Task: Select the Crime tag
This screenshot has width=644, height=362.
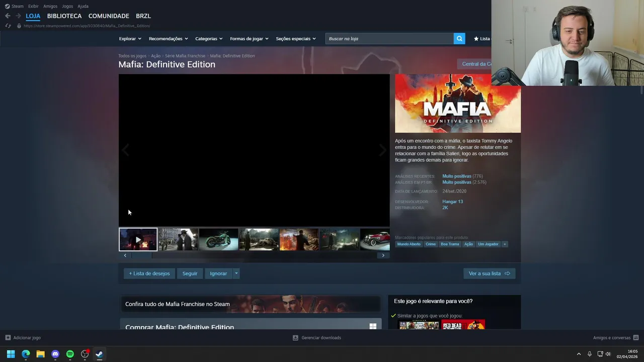Action: pos(431,244)
